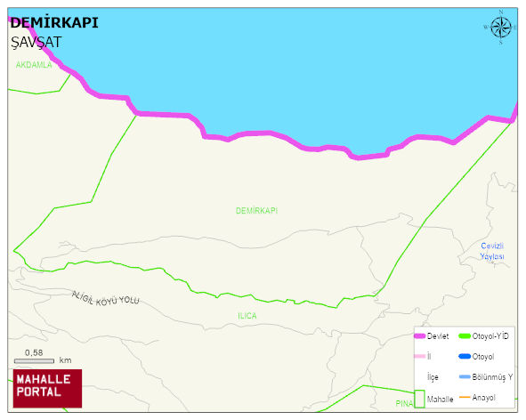The image size is (526, 420).
Task: Click the Mahalle Portal logo
Action: pos(47,389)
